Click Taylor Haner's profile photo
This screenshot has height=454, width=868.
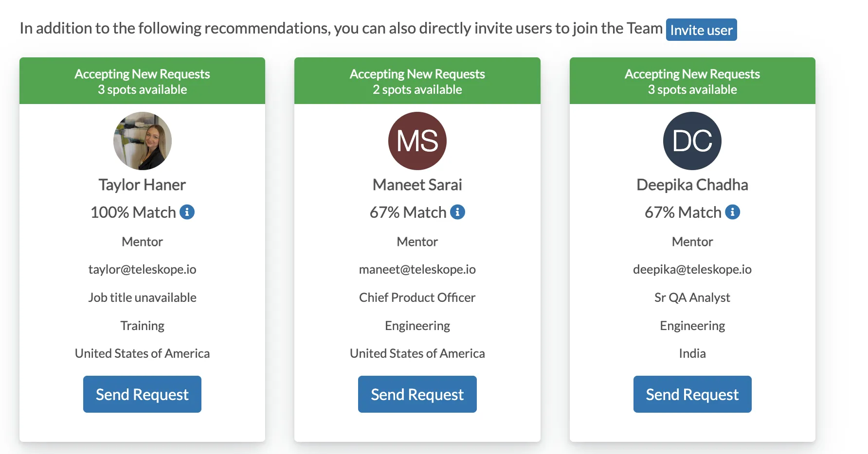tap(143, 141)
